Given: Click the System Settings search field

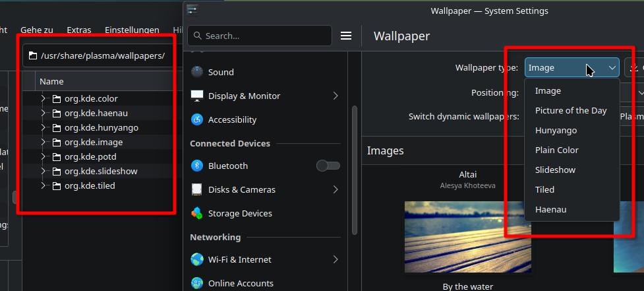Looking at the screenshot, I should point(260,36).
